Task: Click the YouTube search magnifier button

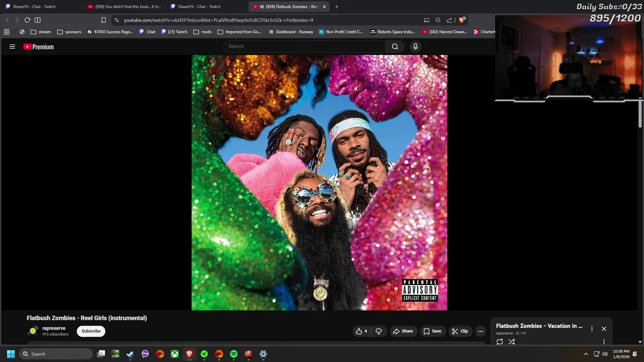Action: (x=395, y=46)
